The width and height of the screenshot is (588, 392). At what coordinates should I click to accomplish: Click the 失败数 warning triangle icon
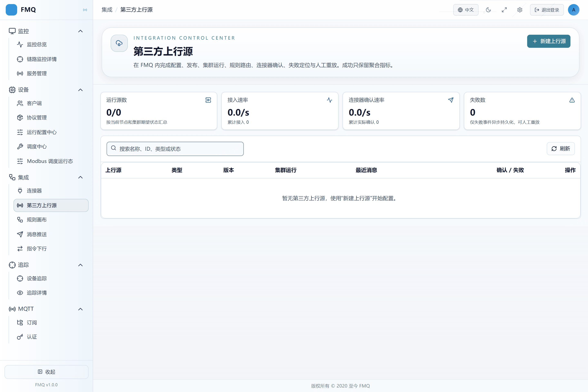coord(572,100)
